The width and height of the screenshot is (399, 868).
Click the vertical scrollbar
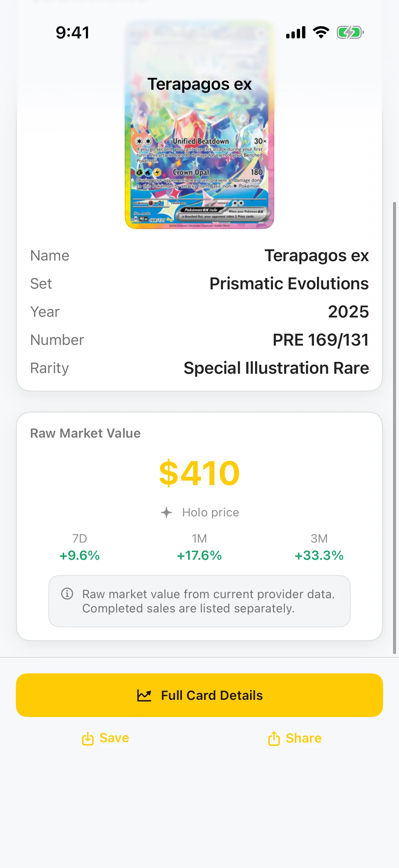pos(394,428)
